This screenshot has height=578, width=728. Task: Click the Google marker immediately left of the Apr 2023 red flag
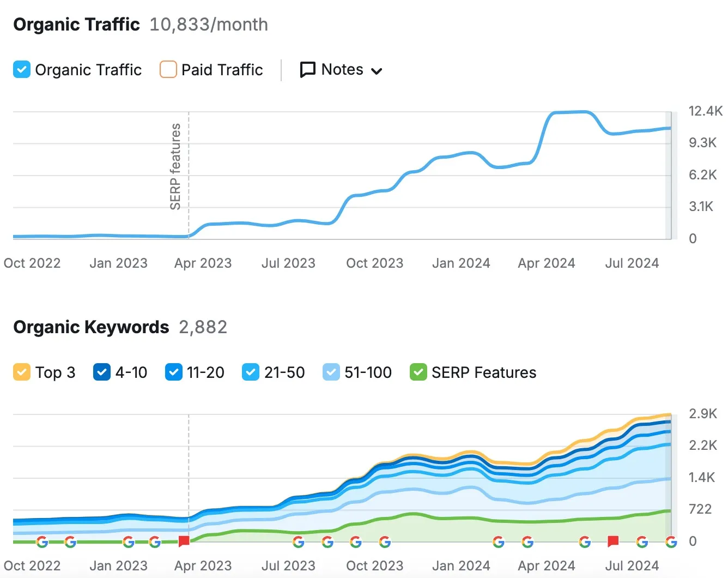coord(155,542)
